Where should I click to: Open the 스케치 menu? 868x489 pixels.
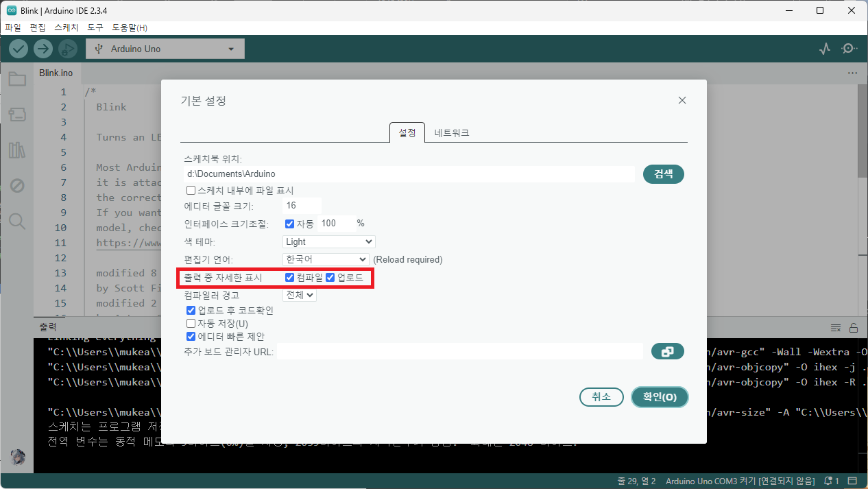67,28
